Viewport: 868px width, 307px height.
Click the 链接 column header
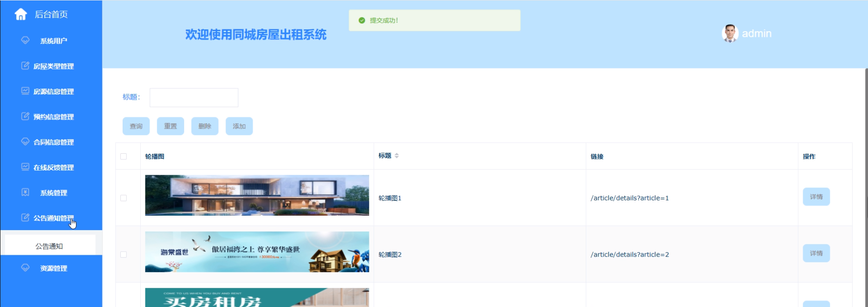597,157
